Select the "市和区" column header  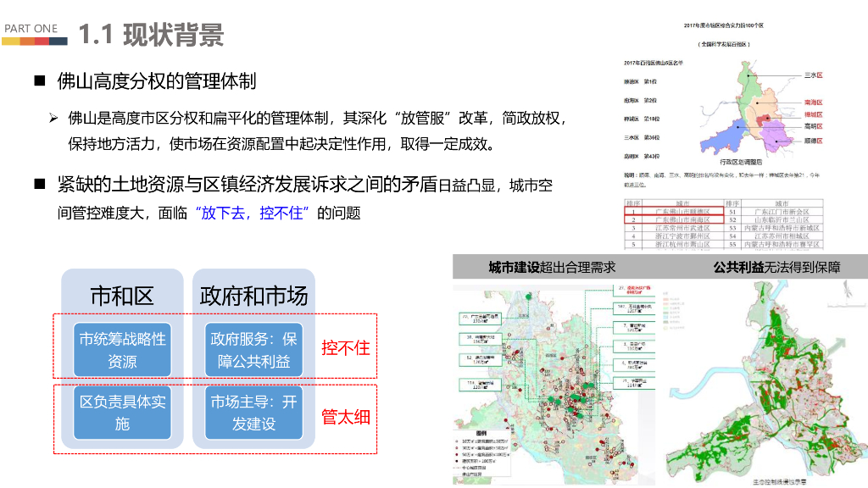[x=122, y=296]
